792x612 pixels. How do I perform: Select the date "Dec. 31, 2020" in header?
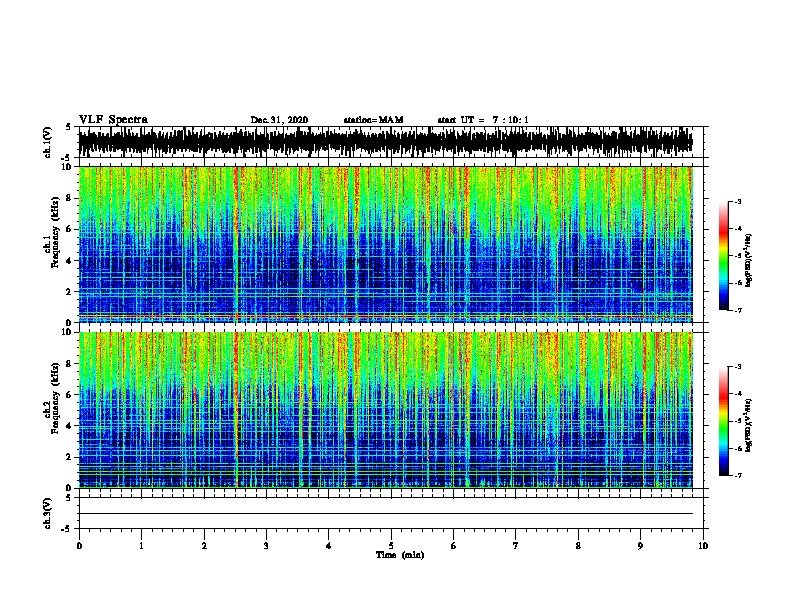pos(279,120)
